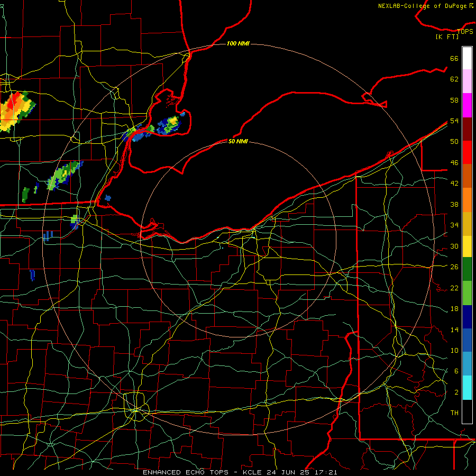Click the "30" legend value
476x476 pixels.
click(x=454, y=246)
